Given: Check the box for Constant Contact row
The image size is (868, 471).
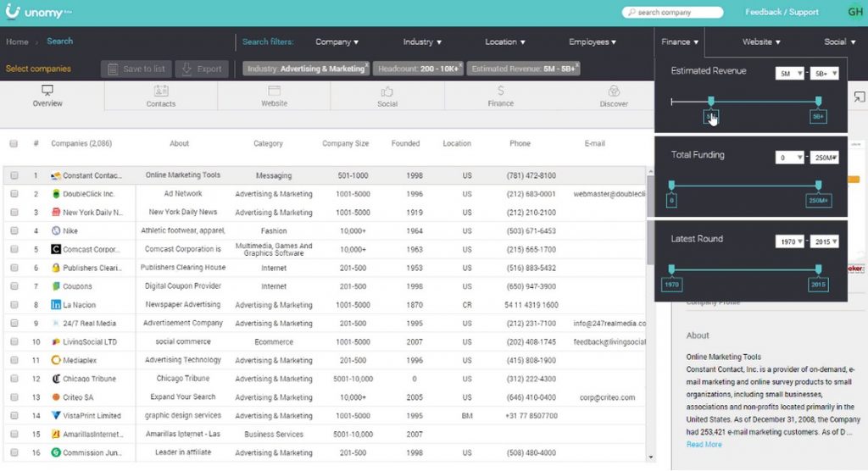Looking at the screenshot, I should tap(14, 175).
